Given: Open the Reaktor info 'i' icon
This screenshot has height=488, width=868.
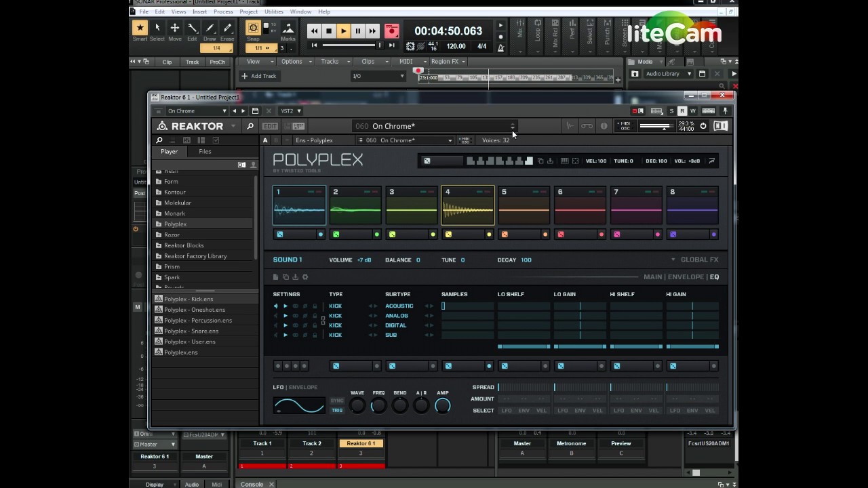Looking at the screenshot, I should [604, 126].
